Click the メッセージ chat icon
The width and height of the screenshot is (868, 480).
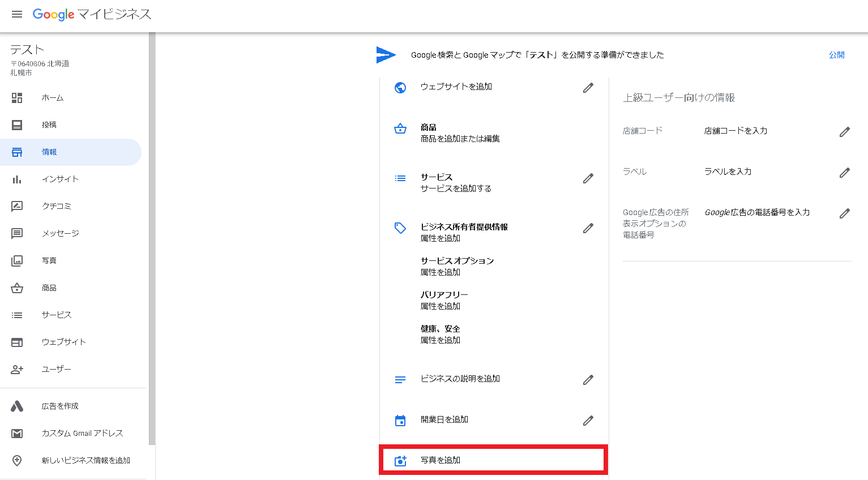(17, 234)
